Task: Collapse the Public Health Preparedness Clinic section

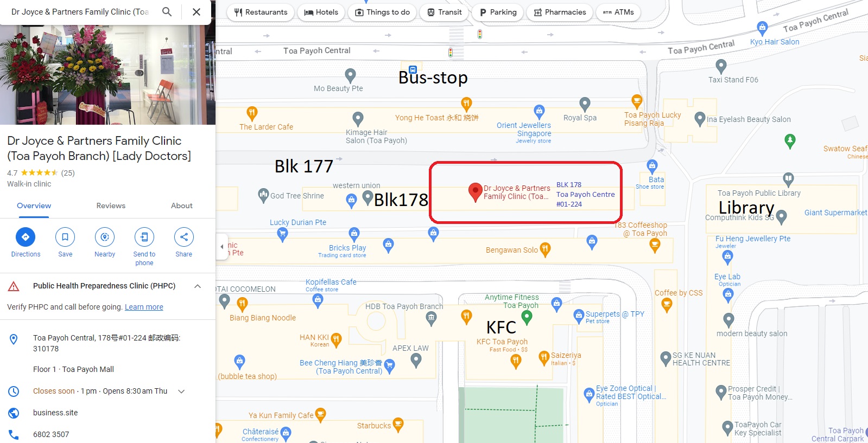Action: coord(198,286)
